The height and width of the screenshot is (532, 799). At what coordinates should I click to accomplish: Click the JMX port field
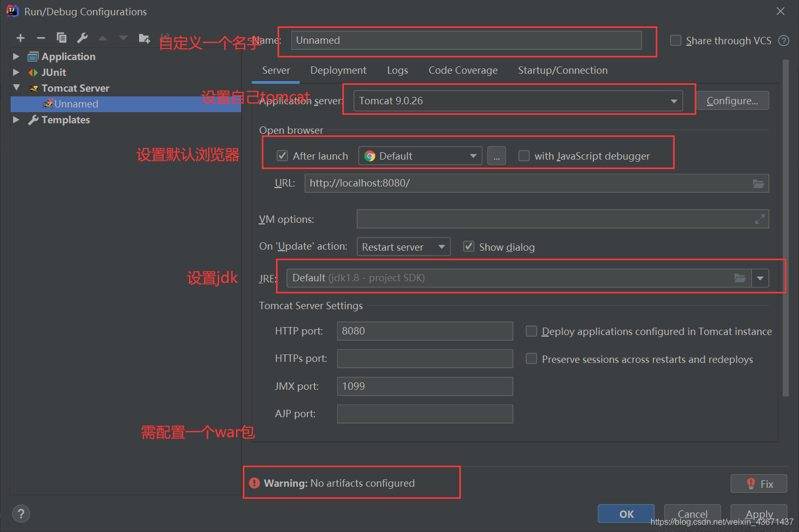click(425, 386)
